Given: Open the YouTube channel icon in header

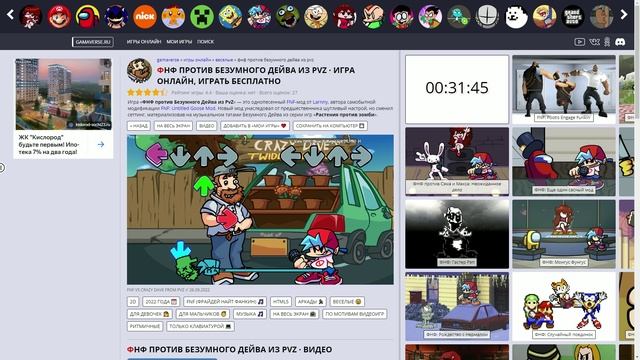Looking at the screenshot, I should tap(579, 42).
